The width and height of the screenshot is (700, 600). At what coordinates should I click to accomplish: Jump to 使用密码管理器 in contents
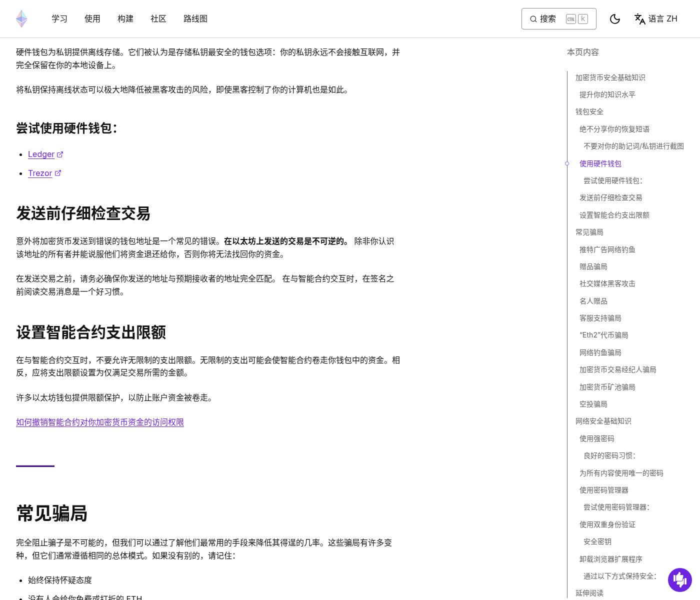[x=603, y=490]
